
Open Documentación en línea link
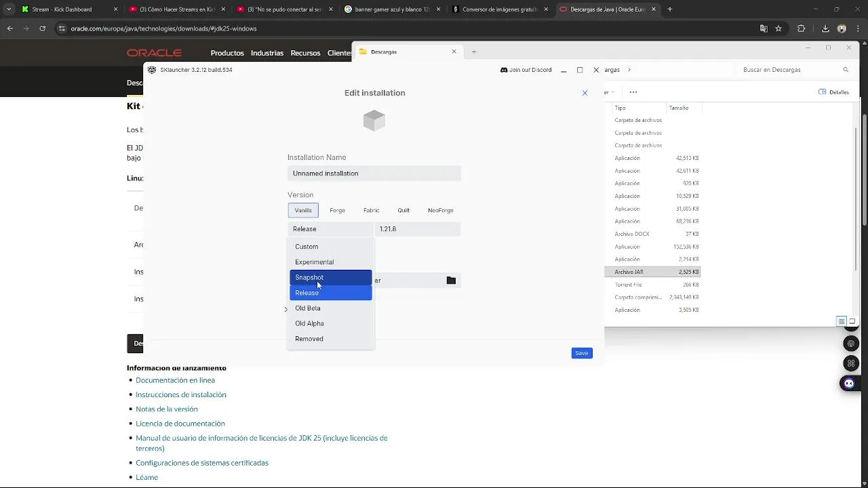[175, 380]
